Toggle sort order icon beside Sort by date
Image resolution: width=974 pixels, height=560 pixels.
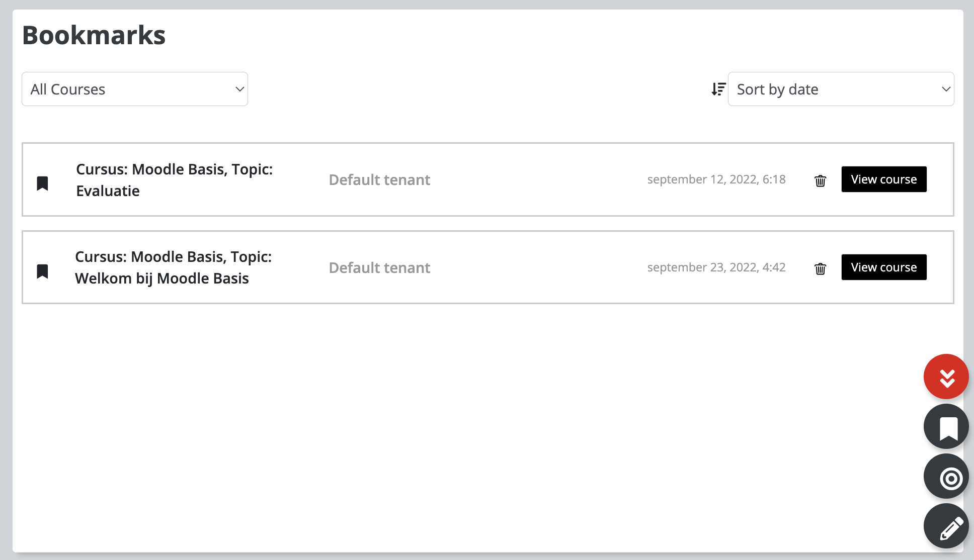coord(718,89)
